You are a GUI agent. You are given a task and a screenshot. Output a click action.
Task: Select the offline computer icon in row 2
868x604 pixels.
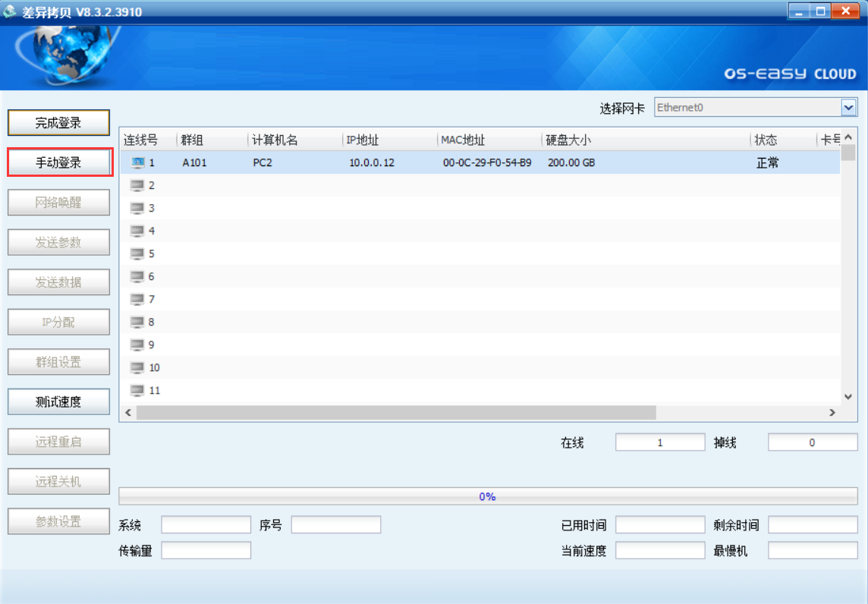coord(137,185)
